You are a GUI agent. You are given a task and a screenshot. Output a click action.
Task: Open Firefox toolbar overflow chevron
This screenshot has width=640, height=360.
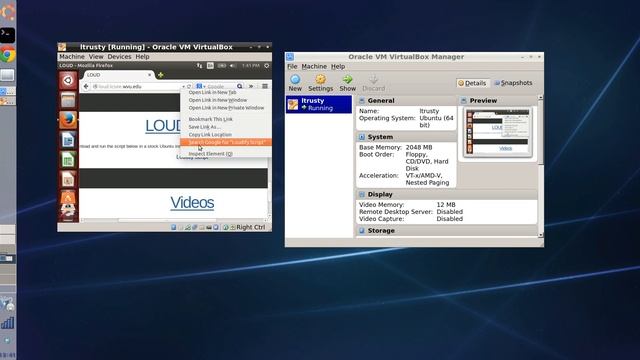point(251,87)
